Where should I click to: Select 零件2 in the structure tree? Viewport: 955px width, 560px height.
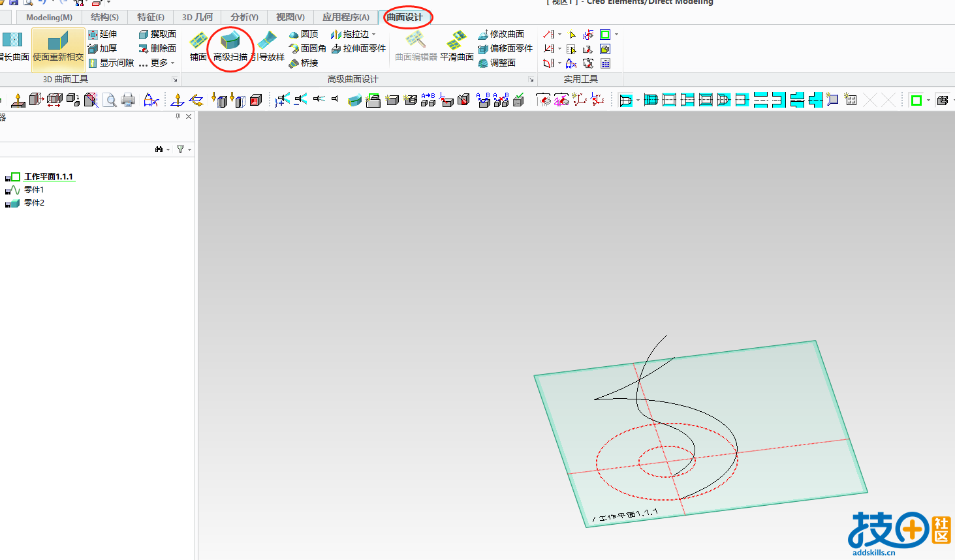pos(34,203)
